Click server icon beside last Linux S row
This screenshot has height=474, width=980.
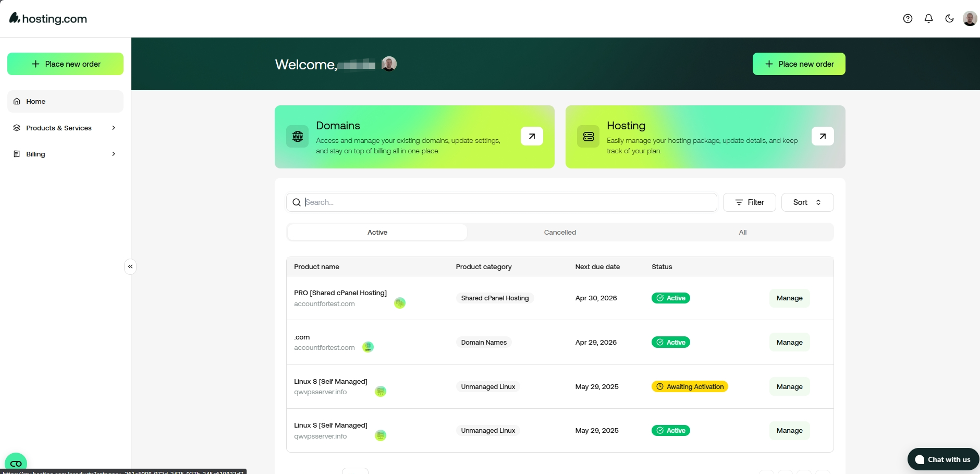[x=381, y=435]
